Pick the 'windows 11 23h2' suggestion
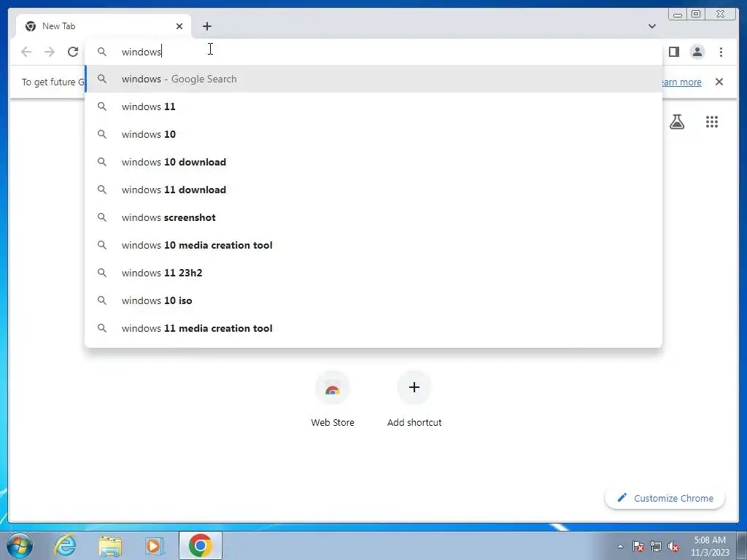Image resolution: width=747 pixels, height=560 pixels. 373,273
